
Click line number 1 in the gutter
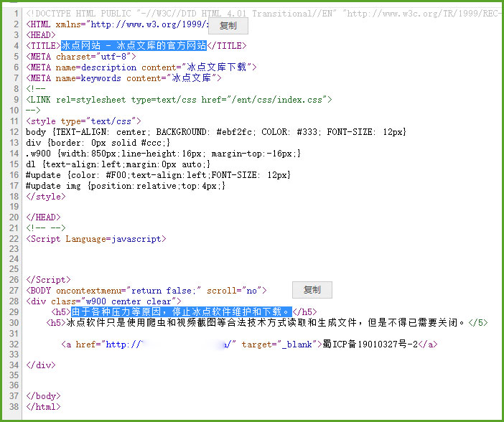point(17,14)
